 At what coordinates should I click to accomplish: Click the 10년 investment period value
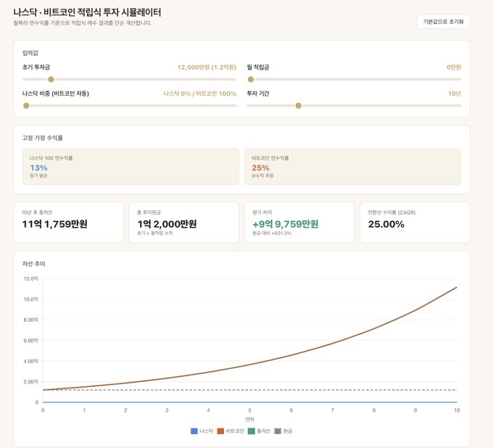pos(455,94)
